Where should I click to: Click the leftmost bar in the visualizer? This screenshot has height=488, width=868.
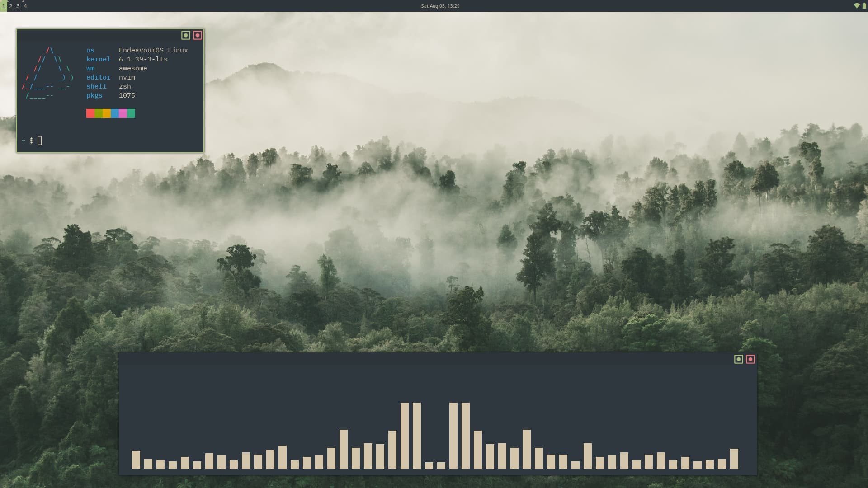[x=136, y=460]
